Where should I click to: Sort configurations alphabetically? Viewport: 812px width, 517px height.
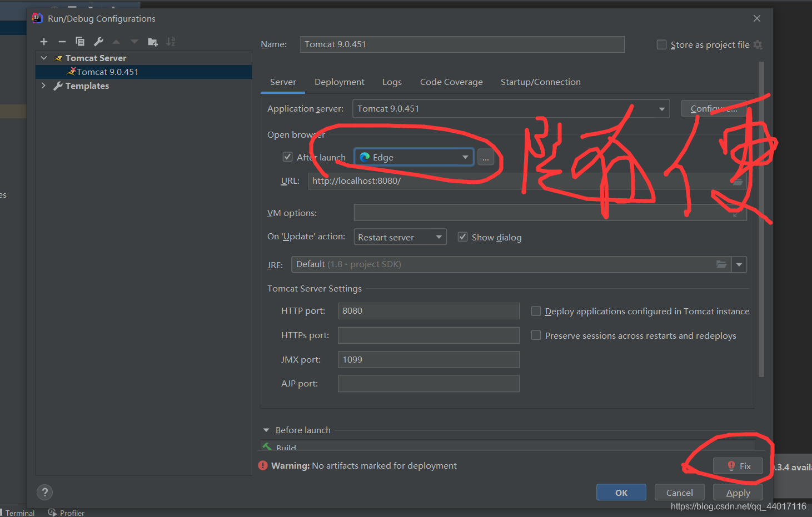[x=171, y=42]
